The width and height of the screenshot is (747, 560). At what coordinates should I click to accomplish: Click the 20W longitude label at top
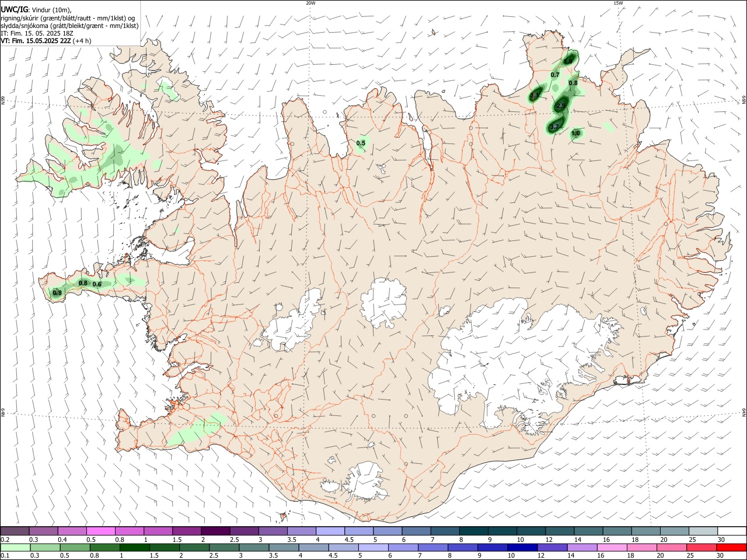point(310,3)
